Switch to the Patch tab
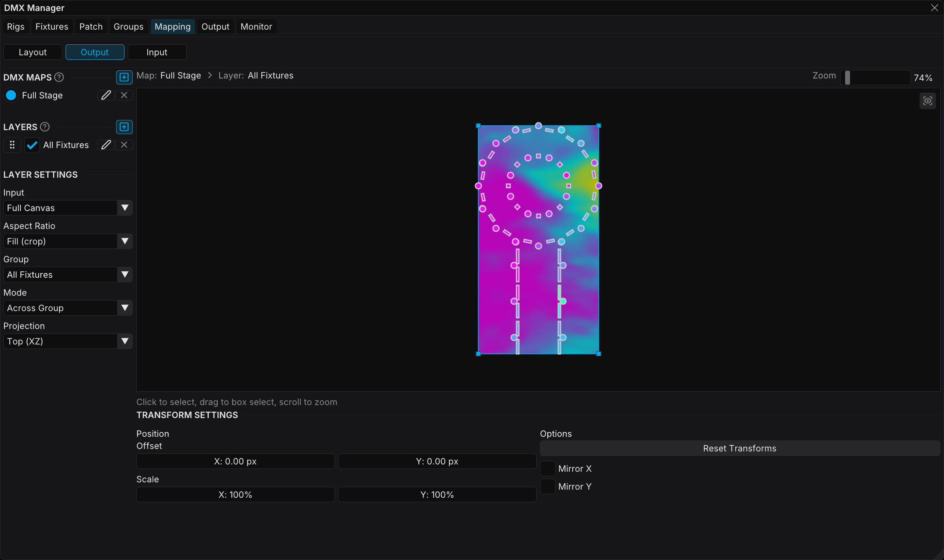 91,26
